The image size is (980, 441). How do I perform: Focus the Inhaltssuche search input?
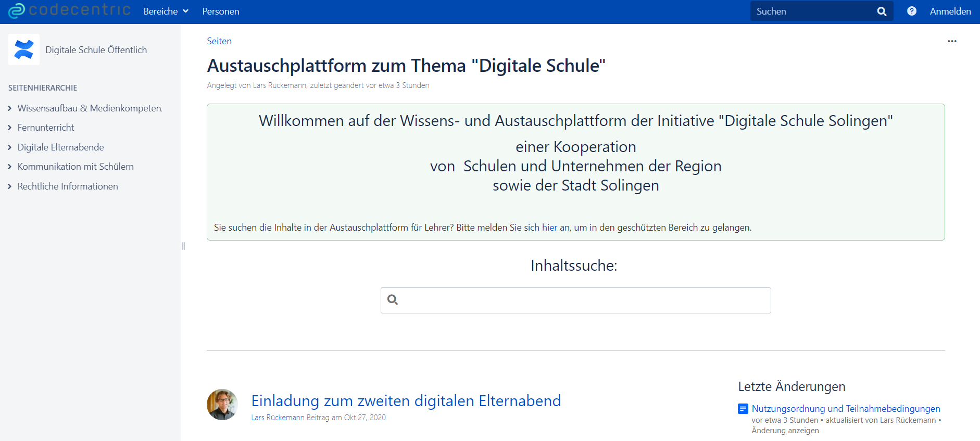coord(576,300)
